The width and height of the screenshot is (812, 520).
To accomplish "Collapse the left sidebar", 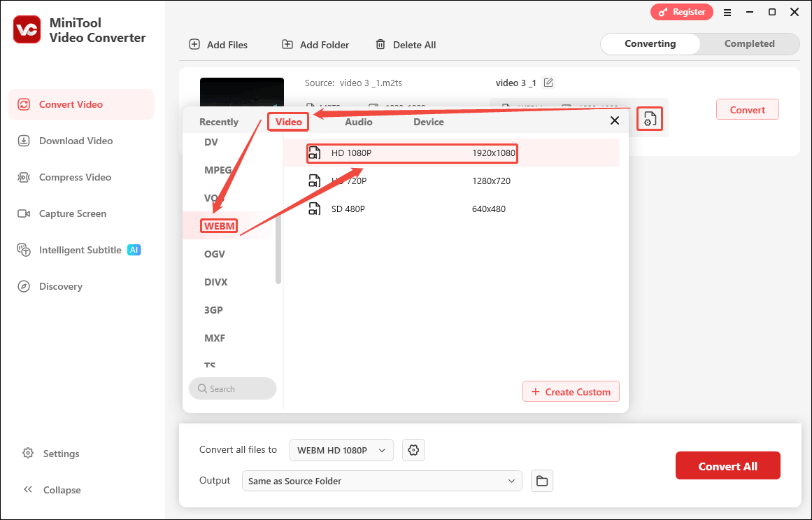I will coord(51,490).
